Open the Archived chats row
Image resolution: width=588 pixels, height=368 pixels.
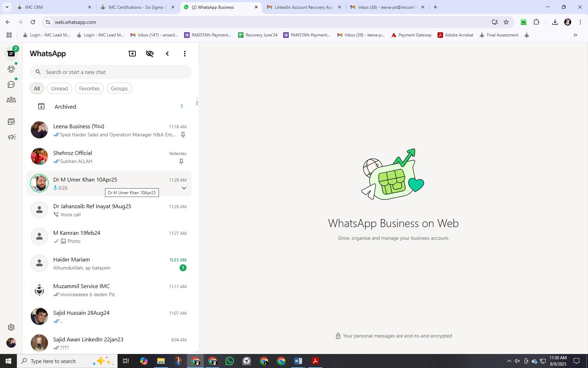click(x=109, y=107)
